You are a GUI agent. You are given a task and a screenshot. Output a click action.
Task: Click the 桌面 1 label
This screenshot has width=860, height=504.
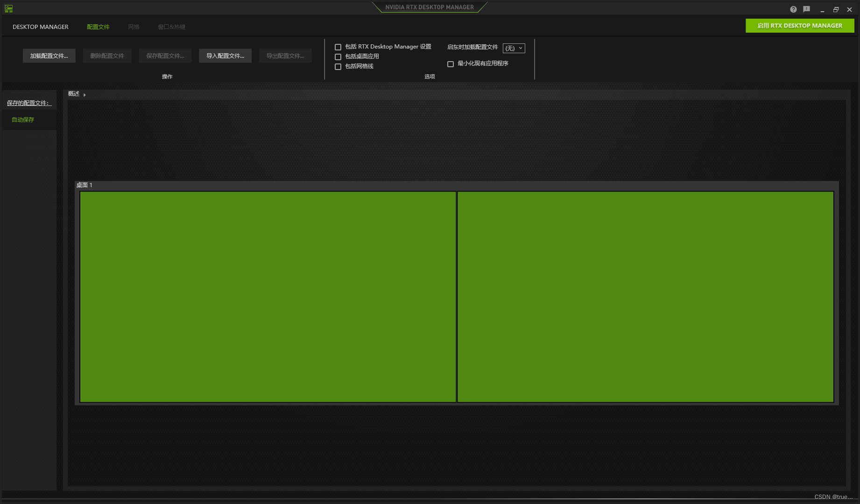point(84,185)
